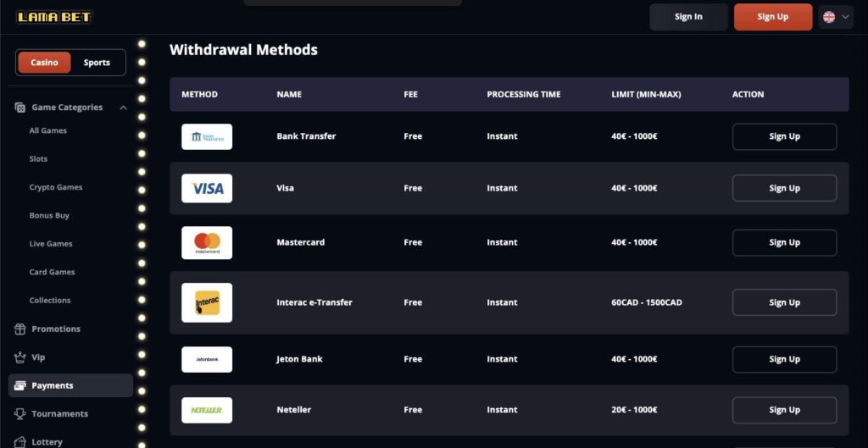Click Sign Up in Jeton Bank row
Screen dimensions: 868x448
pyautogui.click(x=784, y=360)
